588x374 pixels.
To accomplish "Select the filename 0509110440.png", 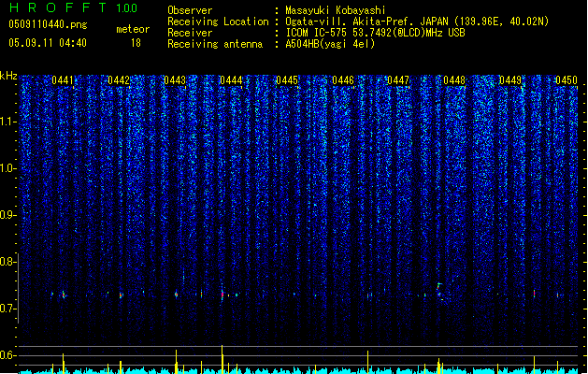I will (48, 24).
